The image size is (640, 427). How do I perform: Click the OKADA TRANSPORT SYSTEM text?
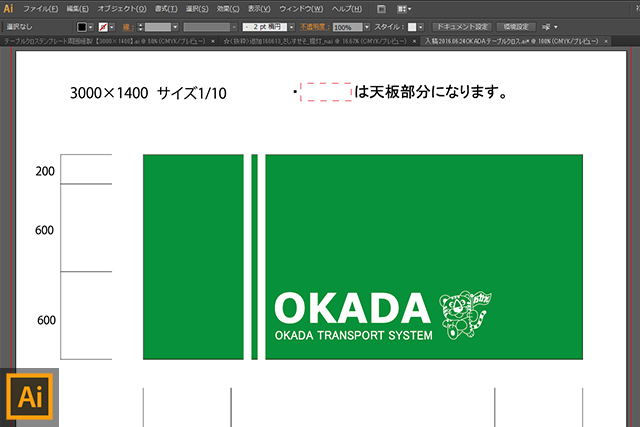coord(353,336)
